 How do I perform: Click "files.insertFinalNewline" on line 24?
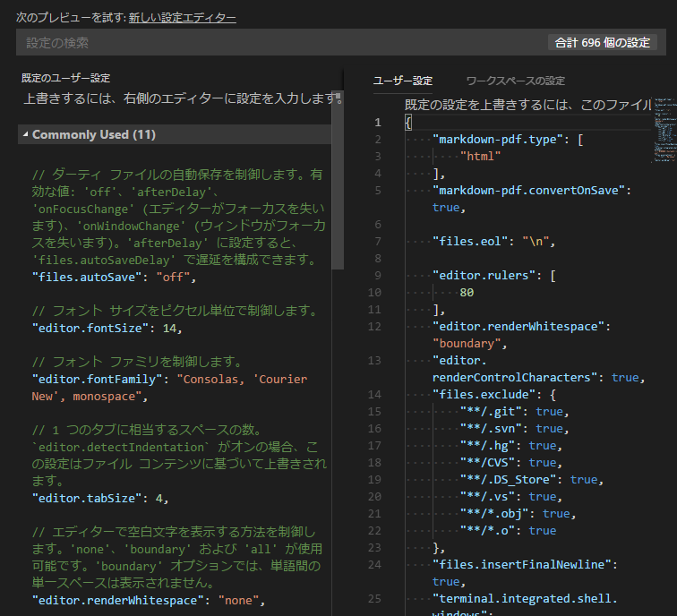coord(522,565)
